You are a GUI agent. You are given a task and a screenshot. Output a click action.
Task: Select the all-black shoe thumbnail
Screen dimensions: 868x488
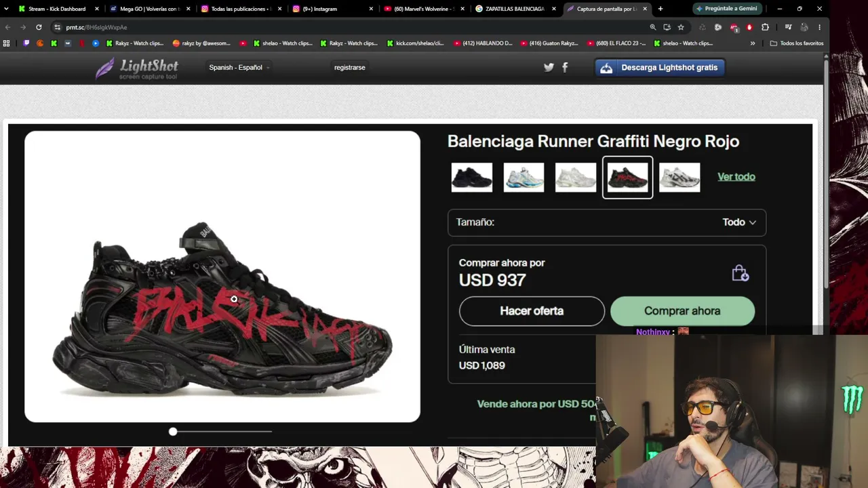point(472,178)
